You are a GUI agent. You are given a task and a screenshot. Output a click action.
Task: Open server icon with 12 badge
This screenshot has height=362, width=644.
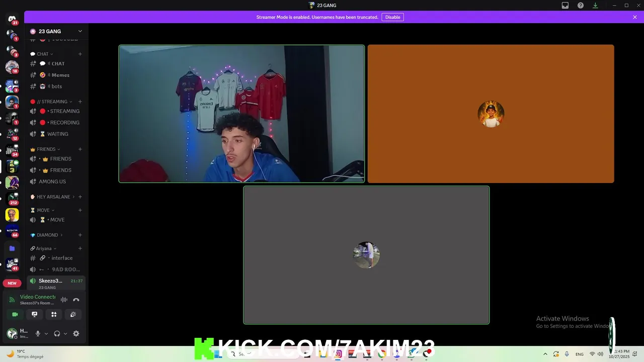(x=12, y=134)
